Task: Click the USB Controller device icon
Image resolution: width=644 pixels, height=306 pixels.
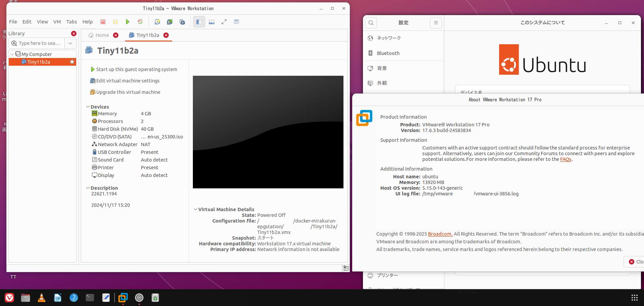Action: [x=95, y=152]
